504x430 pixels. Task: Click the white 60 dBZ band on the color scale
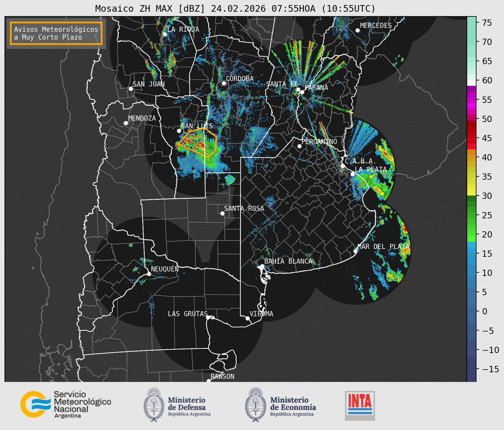coord(471,83)
